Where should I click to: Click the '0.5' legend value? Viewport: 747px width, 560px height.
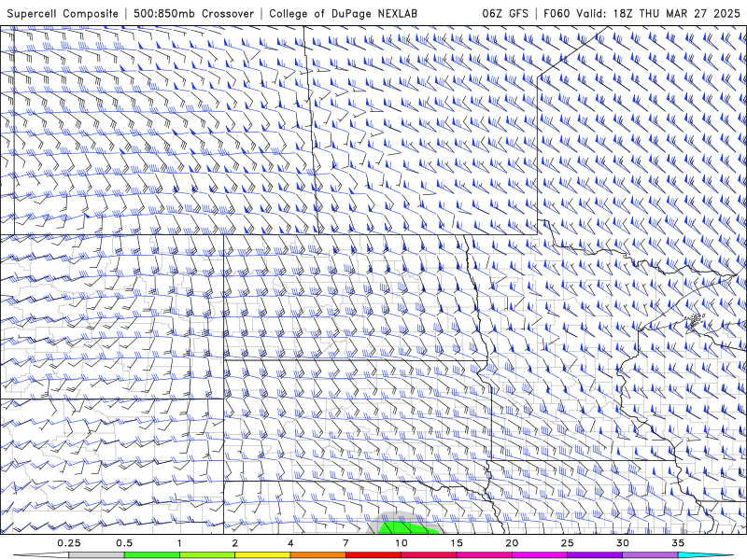point(124,543)
